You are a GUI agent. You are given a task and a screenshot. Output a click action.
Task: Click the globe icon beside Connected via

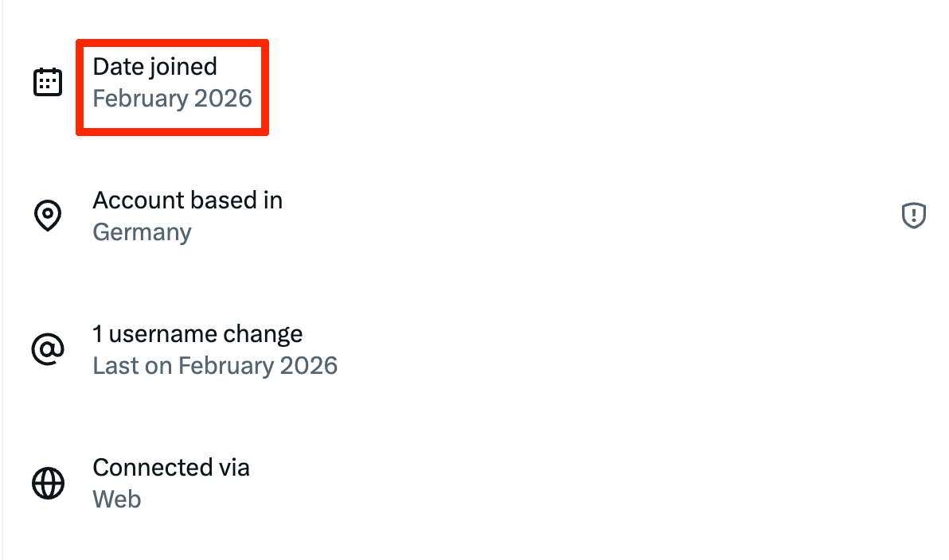(x=48, y=484)
